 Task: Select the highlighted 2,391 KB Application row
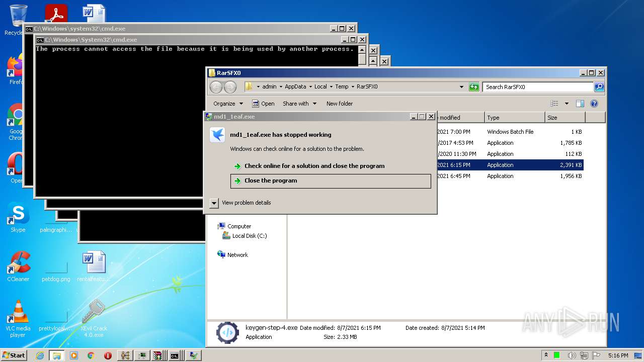(510, 165)
